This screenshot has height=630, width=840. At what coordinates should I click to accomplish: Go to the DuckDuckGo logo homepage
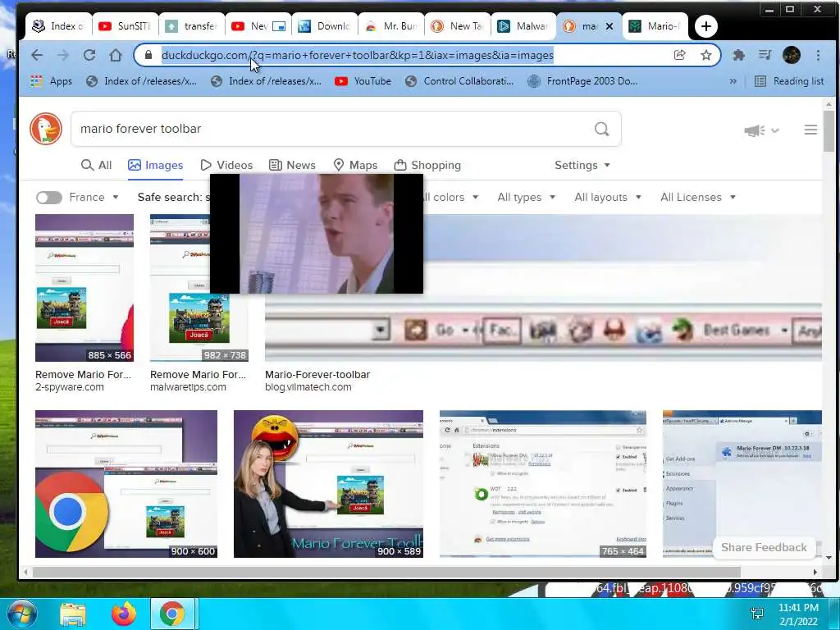(46, 129)
